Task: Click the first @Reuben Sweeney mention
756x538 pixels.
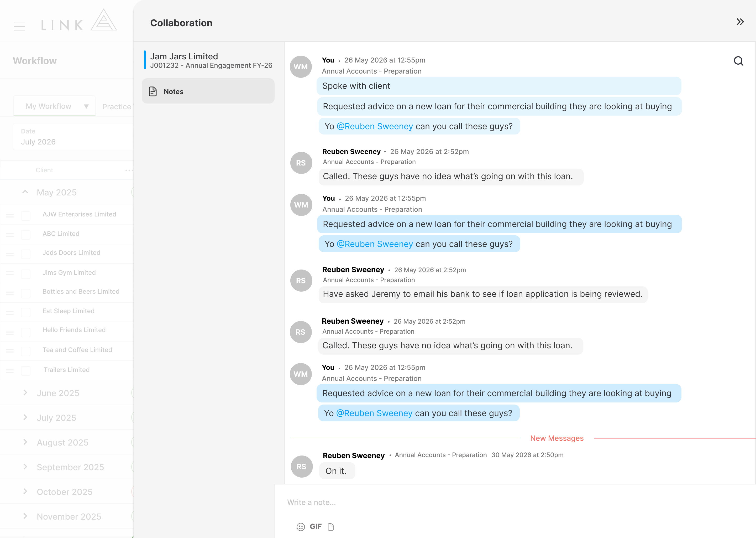Action: [x=375, y=126]
